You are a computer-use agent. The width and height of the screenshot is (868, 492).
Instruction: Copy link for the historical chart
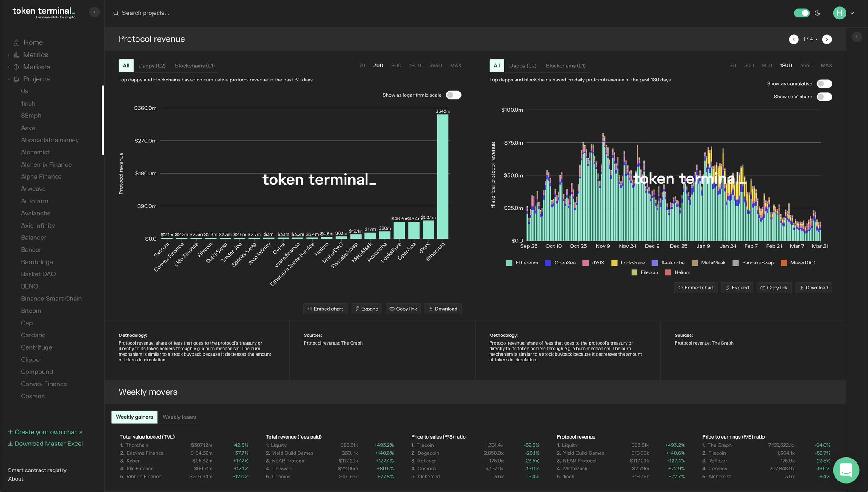pyautogui.click(x=774, y=288)
